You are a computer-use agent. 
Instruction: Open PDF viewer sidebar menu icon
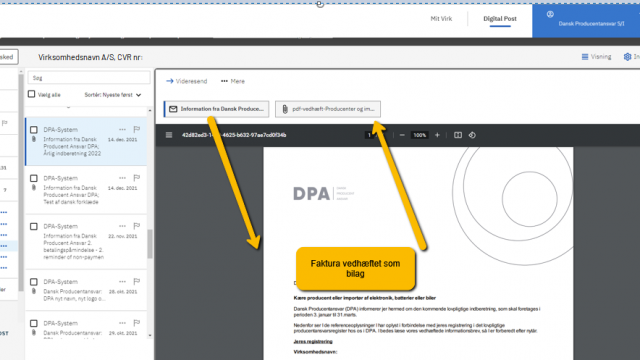point(169,135)
